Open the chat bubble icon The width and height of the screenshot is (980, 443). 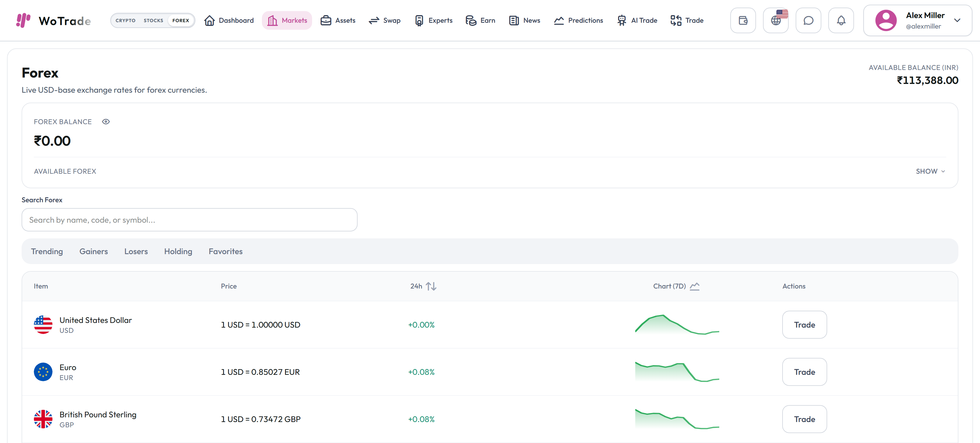pos(808,20)
